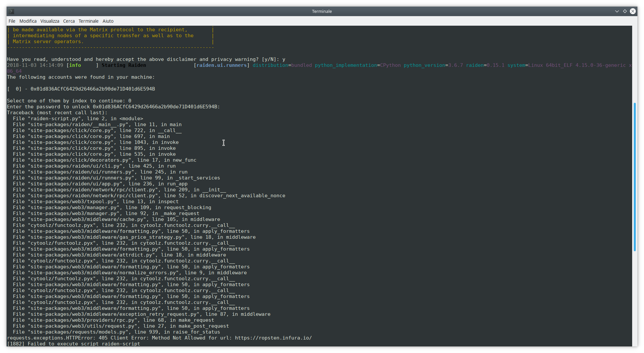Click the 'exception_retry_request.py' traceback line
The width and height of the screenshot is (644, 353).
[142, 314]
